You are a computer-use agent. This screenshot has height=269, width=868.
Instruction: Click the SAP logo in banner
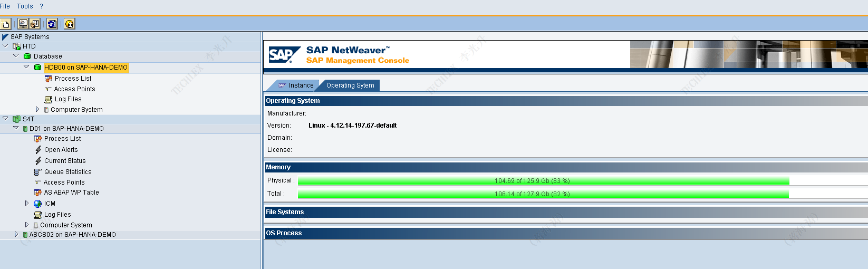click(x=284, y=54)
